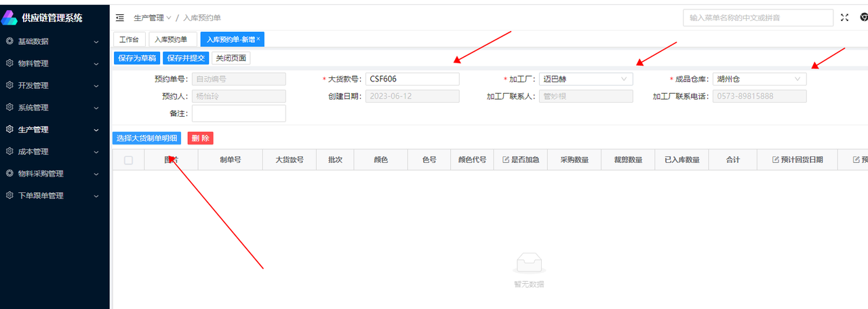
Task: Switch to the 入库预约单 tab
Action: [172, 40]
